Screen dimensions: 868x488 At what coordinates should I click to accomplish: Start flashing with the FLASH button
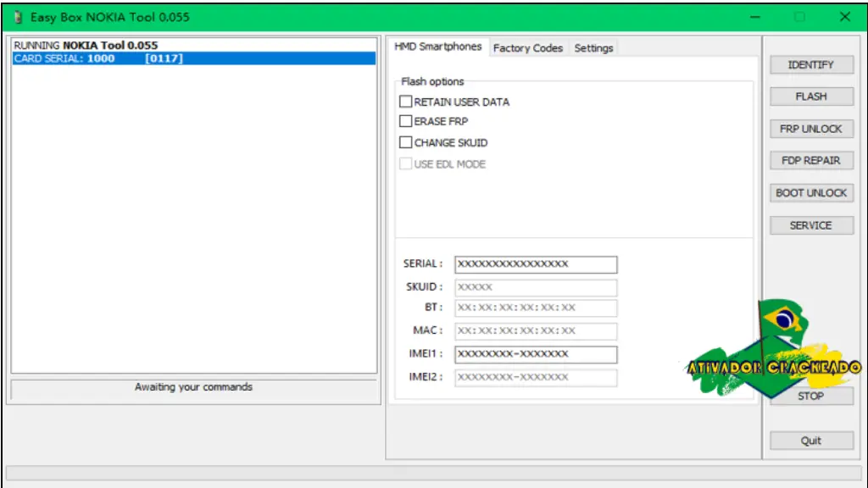click(x=811, y=97)
